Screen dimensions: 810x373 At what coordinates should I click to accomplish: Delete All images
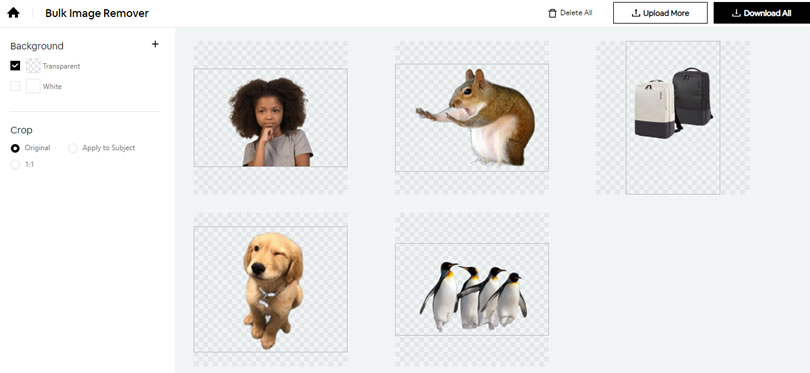coord(570,13)
